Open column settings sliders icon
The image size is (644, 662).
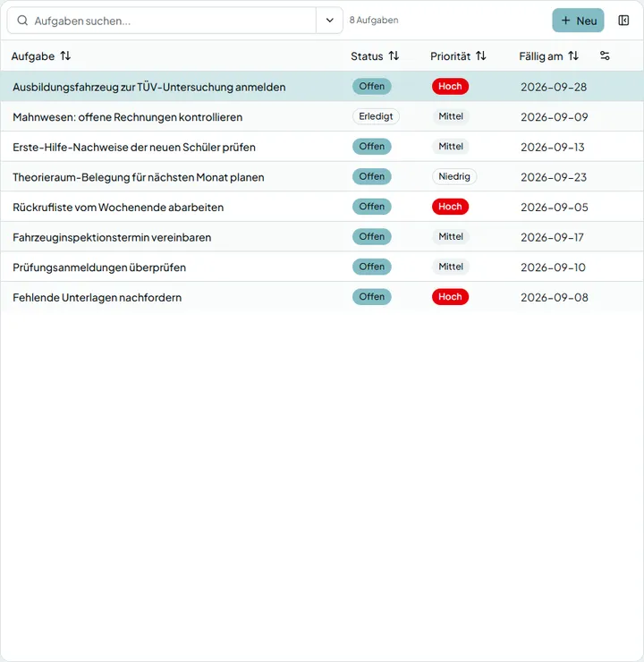point(605,55)
